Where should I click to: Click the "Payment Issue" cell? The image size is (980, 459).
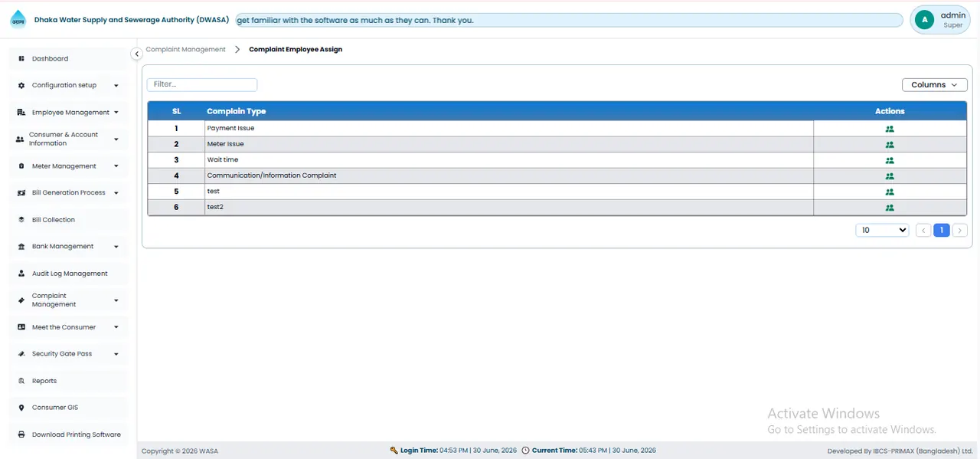[x=508, y=129]
